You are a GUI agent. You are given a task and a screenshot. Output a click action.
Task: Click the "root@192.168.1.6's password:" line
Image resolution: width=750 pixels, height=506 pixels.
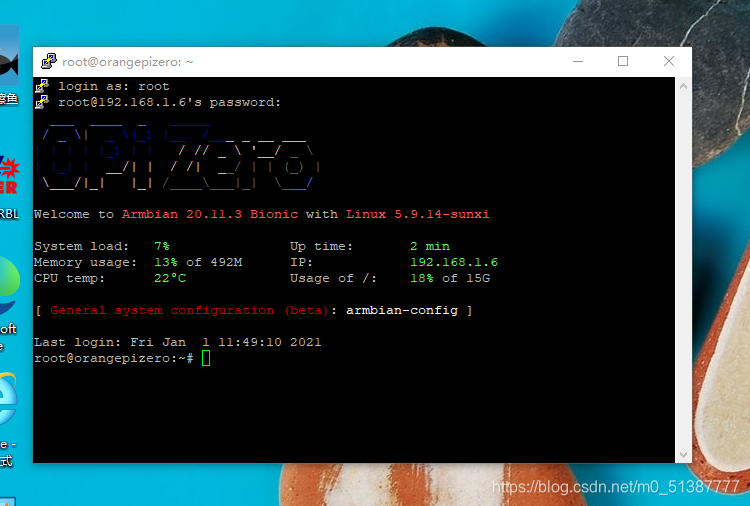click(169, 102)
